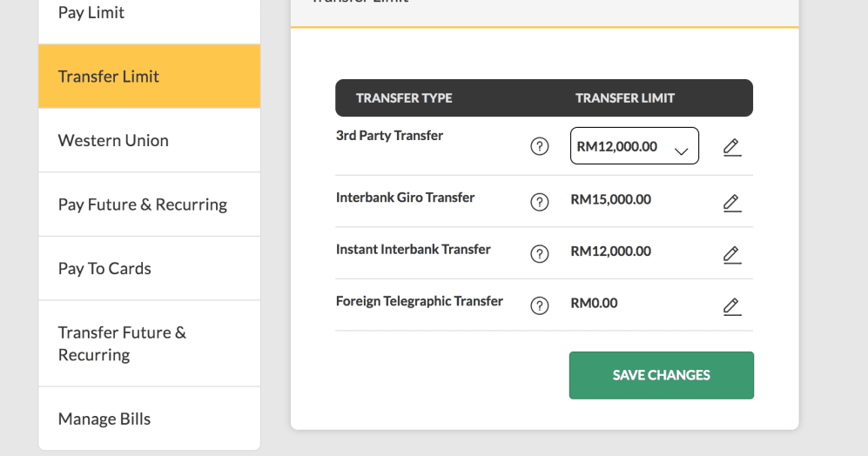
Task: Open Pay Future & Recurring
Action: click(x=149, y=205)
